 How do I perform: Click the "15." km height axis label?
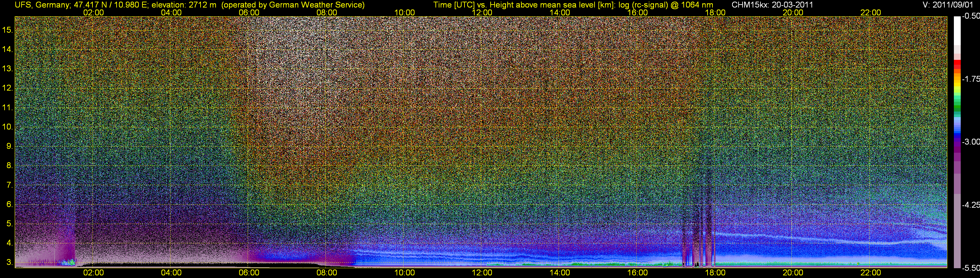[x=8, y=30]
